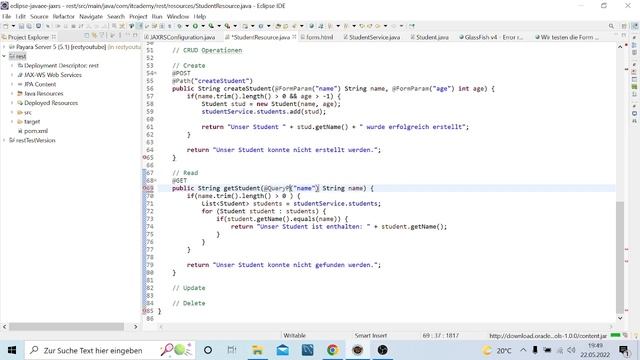
Task: Switch to the JAXRSConfiguration.java tab
Action: [180, 37]
